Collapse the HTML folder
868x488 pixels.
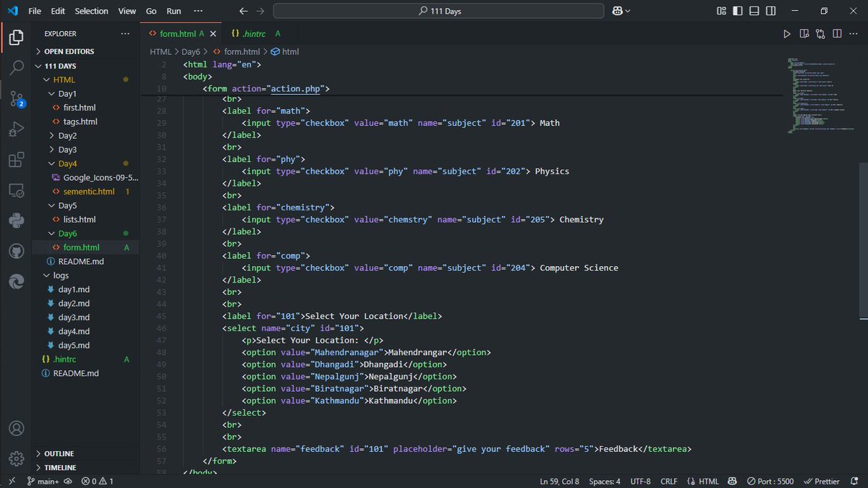point(86,80)
